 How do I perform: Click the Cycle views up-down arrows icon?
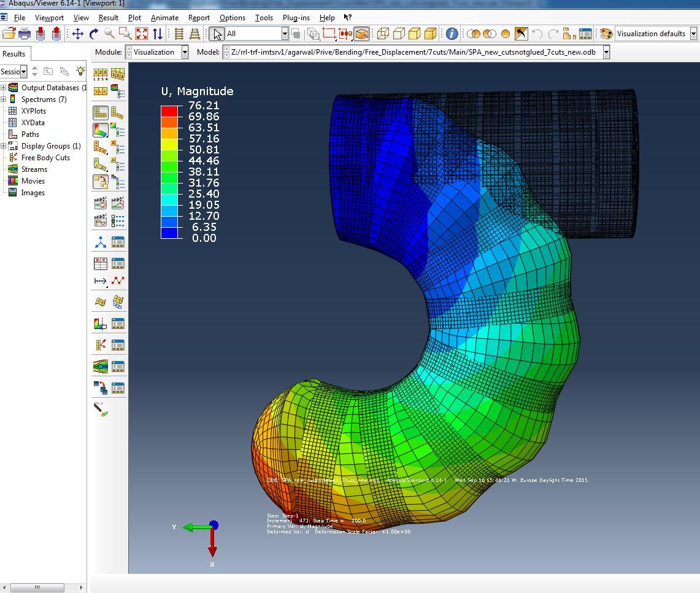tap(158, 34)
